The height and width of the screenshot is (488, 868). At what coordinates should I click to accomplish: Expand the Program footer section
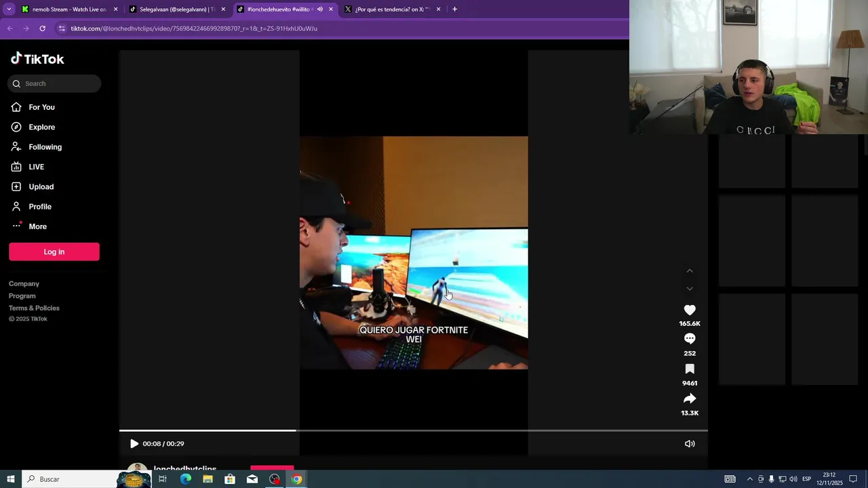[22, 296]
